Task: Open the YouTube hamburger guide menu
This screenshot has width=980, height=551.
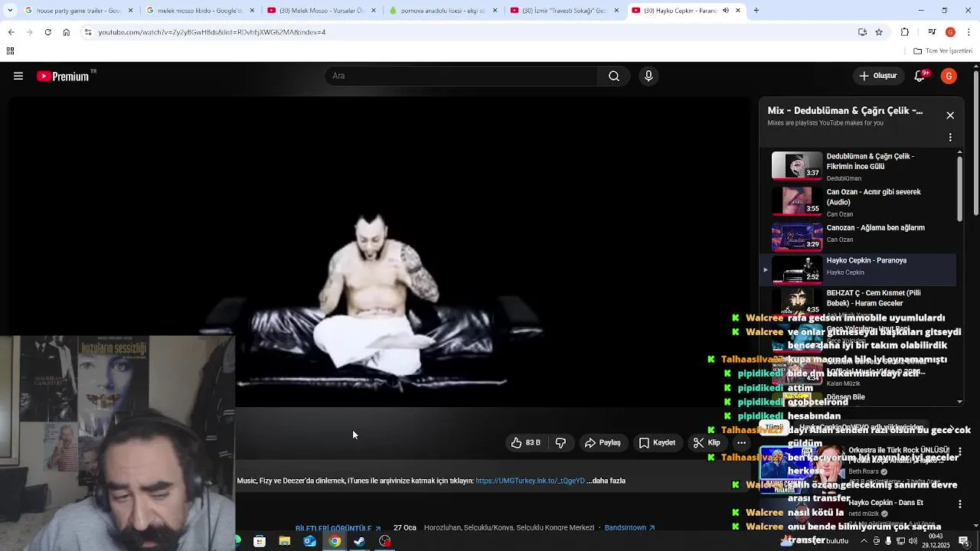Action: point(18,76)
